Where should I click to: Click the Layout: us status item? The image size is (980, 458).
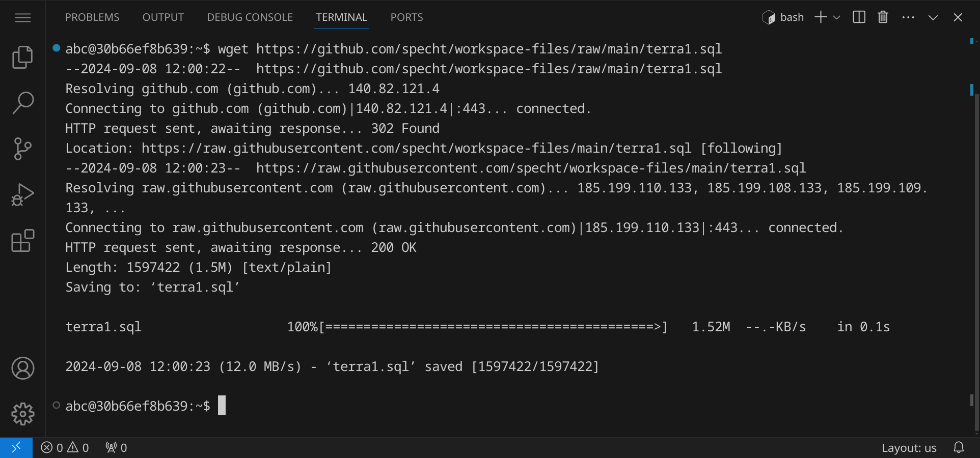tap(909, 448)
